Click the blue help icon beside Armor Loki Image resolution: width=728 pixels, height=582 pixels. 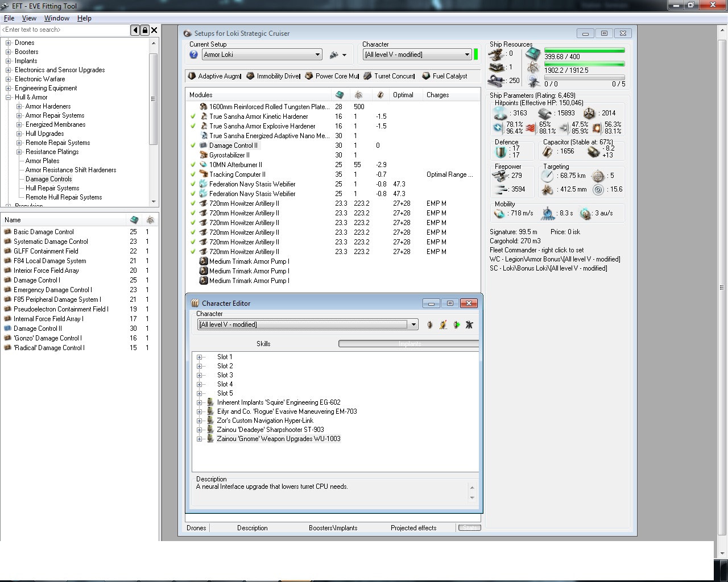[x=193, y=55]
